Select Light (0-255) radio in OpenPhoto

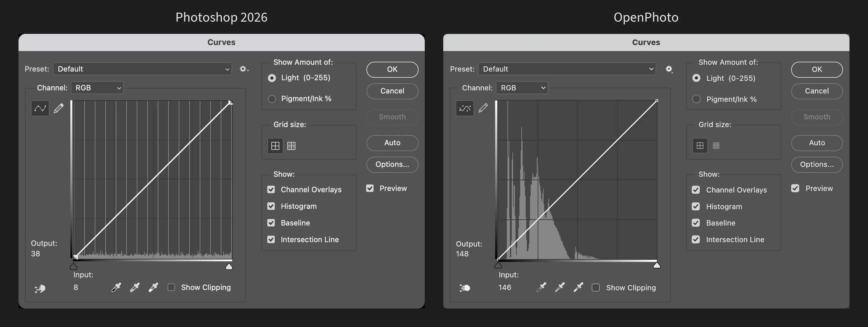coord(696,78)
